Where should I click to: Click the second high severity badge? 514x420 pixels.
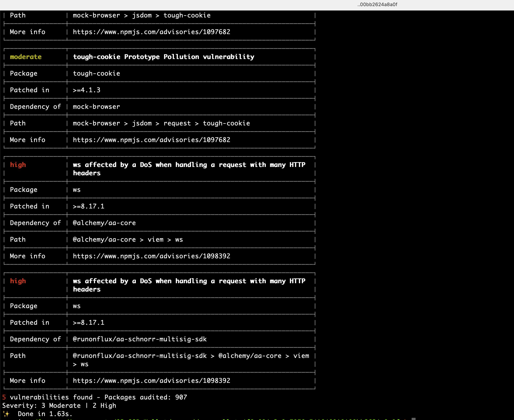coord(17,281)
